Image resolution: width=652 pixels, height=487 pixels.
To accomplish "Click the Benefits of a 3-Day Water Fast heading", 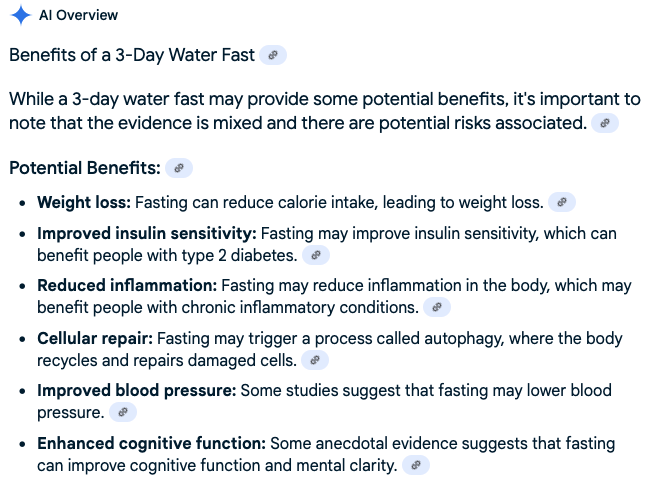I will (x=130, y=55).
